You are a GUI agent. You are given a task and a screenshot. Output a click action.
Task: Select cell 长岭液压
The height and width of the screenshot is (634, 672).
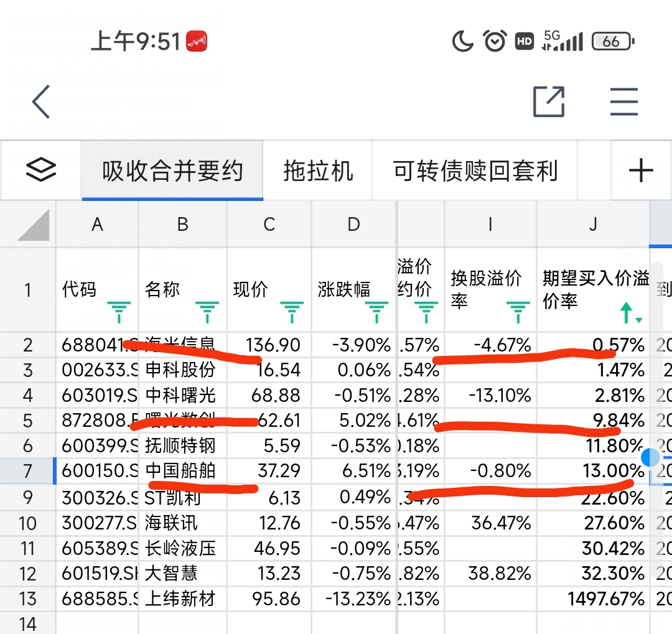tap(183, 548)
